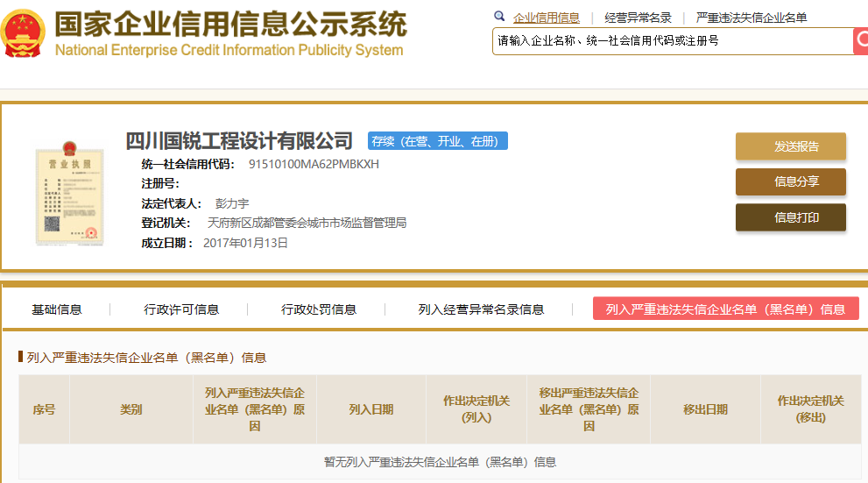Viewport: 868px width, 483px height.
Task: Click the 存续（在营、开业、在册）status badge
Action: [437, 141]
